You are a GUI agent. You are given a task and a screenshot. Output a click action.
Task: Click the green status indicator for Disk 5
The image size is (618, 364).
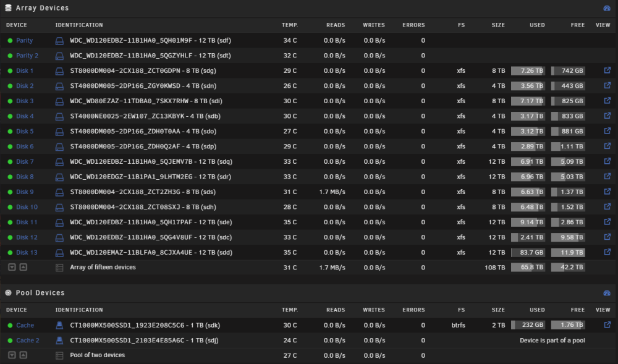click(11, 131)
